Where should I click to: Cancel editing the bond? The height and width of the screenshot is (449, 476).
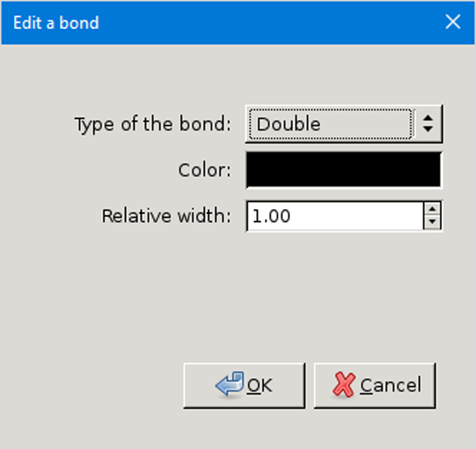point(375,384)
